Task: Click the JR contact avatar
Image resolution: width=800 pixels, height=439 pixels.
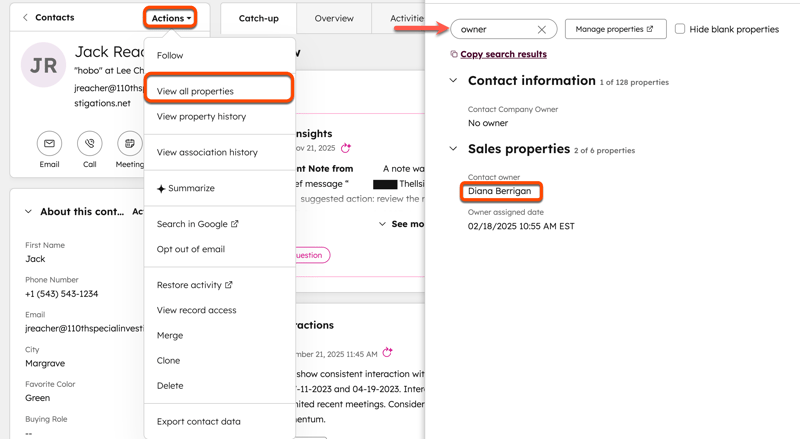Action: [x=43, y=66]
